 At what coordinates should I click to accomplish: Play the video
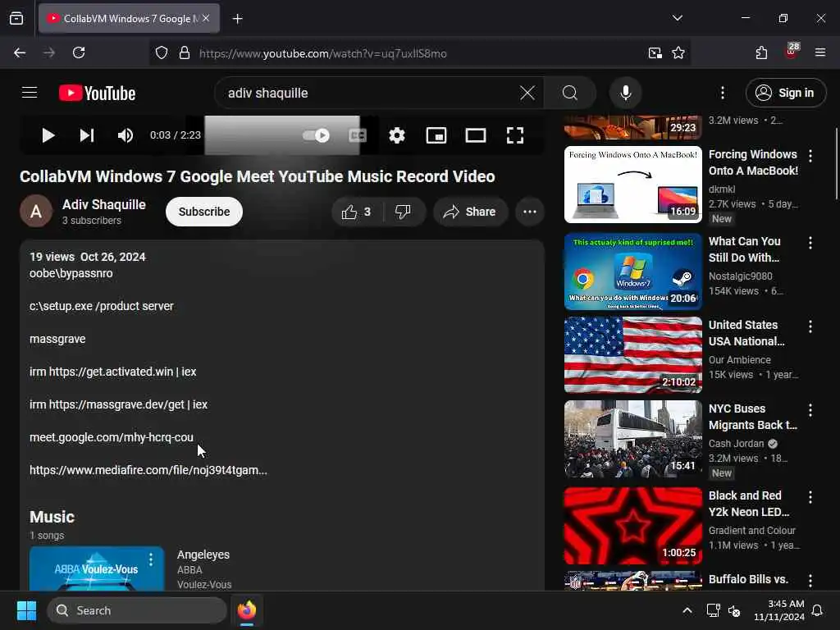tap(48, 135)
